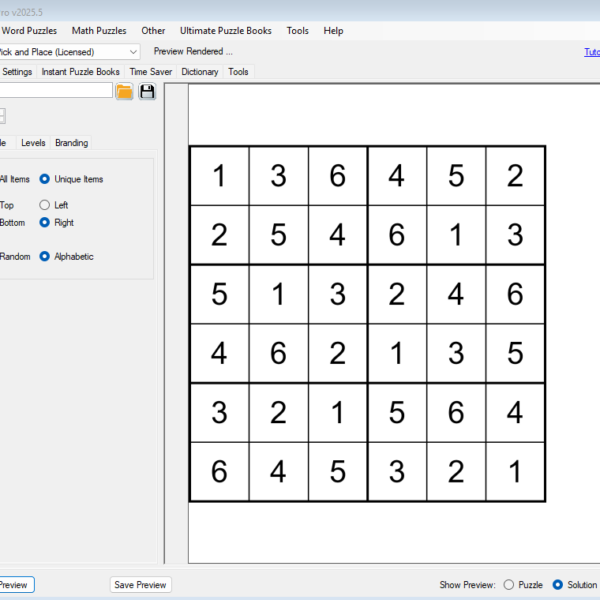Switch to the Instant Puzzle Books tab
This screenshot has width=600, height=600.
[80, 72]
